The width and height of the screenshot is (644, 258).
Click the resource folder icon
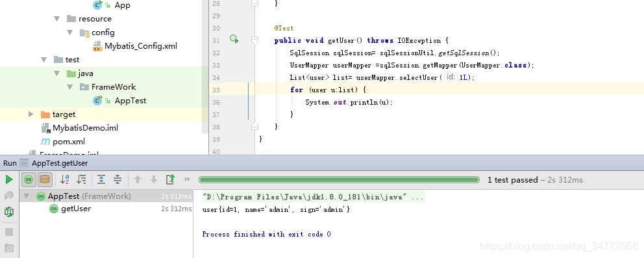pyautogui.click(x=71, y=18)
